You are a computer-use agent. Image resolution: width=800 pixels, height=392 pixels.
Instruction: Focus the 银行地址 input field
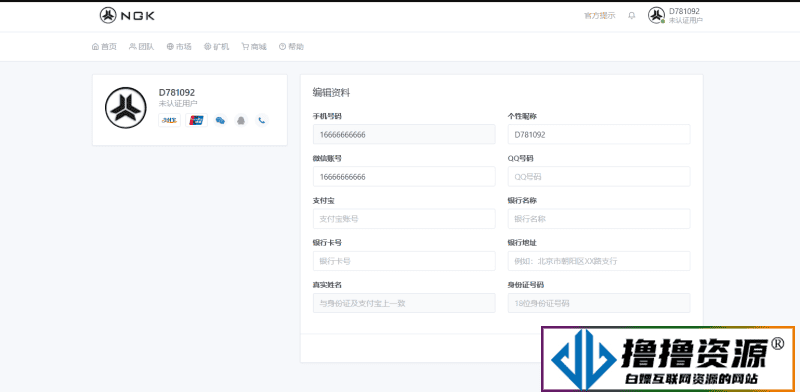599,261
